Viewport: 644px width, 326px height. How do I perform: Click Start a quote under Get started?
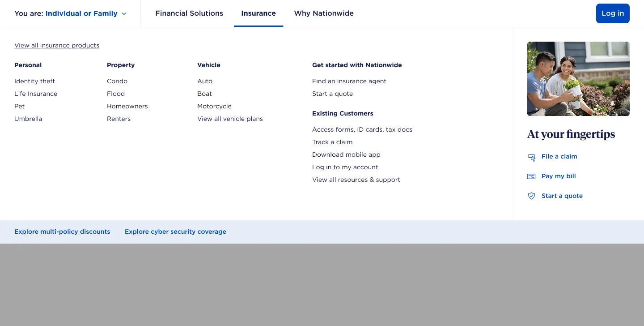[332, 94]
